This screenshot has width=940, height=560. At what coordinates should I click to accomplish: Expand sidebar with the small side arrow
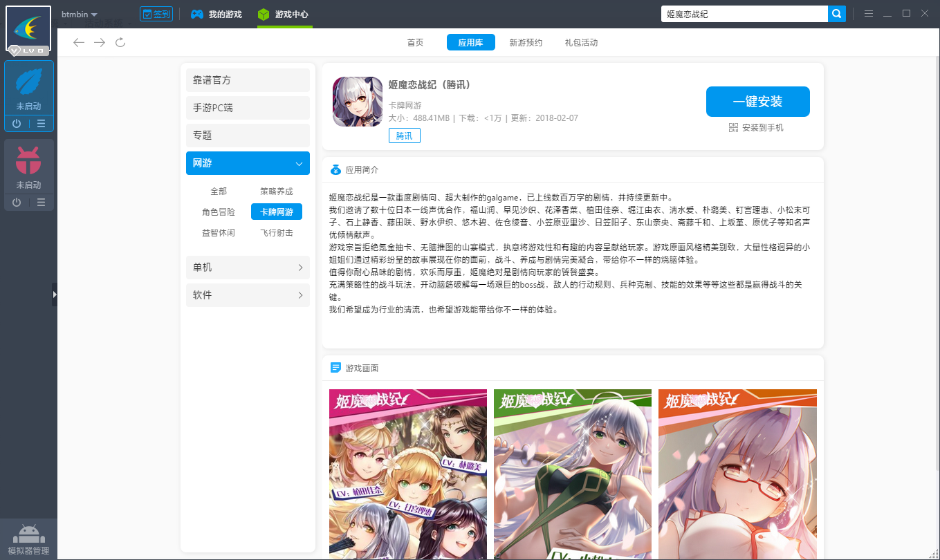tap(55, 295)
